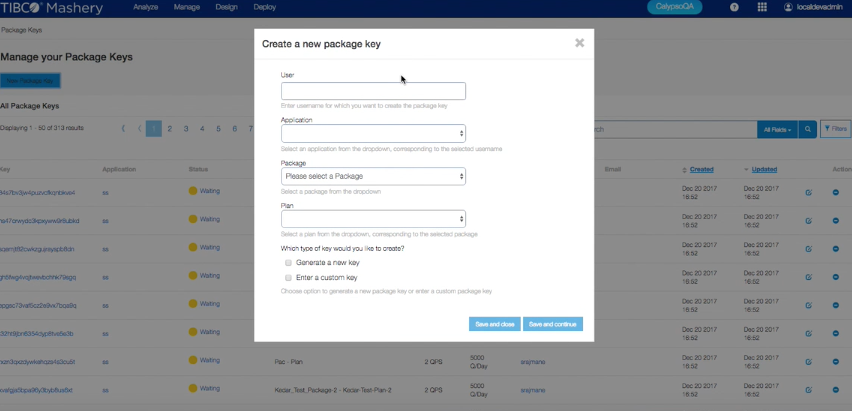Click Save and close
The image size is (852, 411).
point(494,324)
